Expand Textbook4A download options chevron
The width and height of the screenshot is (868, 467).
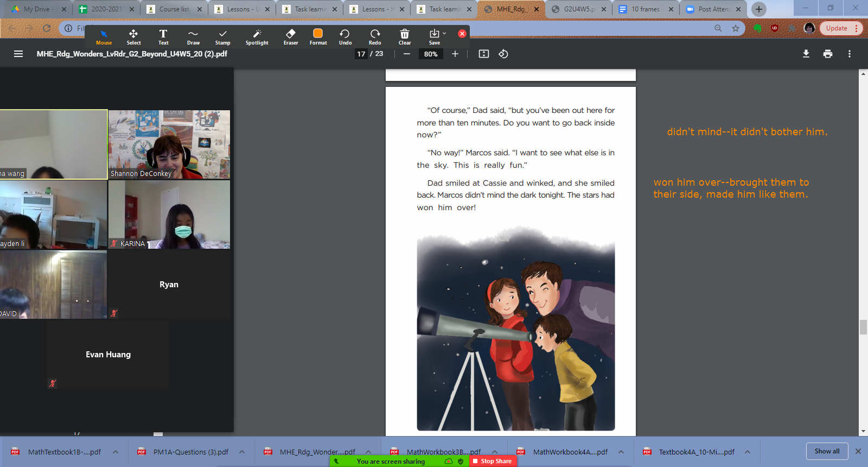(748, 452)
